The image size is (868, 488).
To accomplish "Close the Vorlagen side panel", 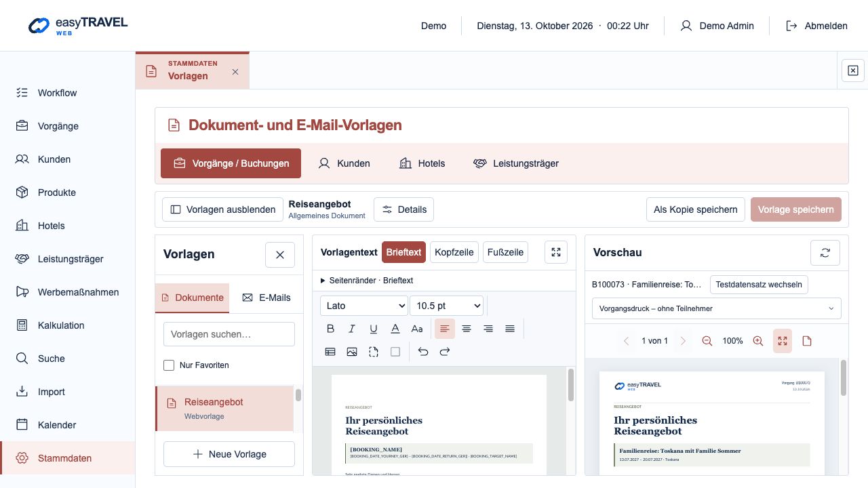I will tap(280, 255).
